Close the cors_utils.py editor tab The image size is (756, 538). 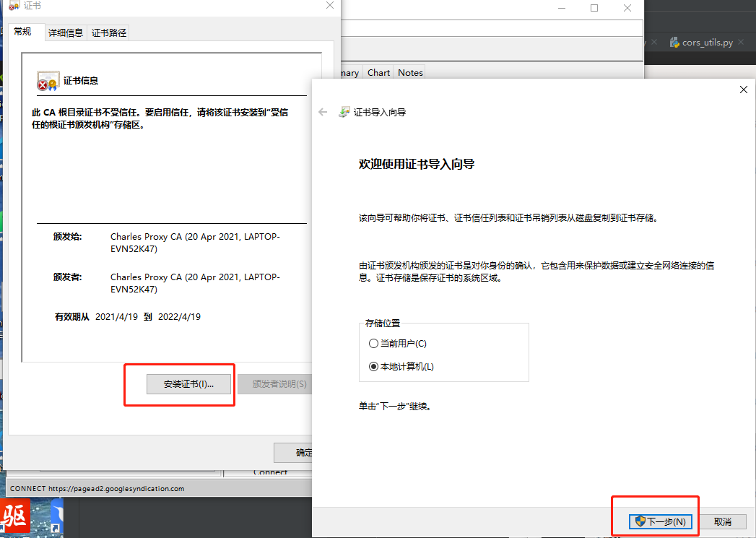741,42
